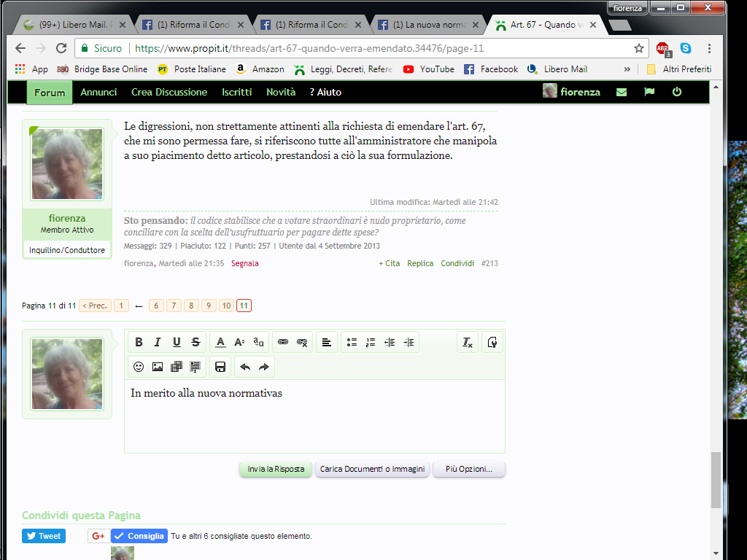Open the text color picker

click(x=220, y=342)
